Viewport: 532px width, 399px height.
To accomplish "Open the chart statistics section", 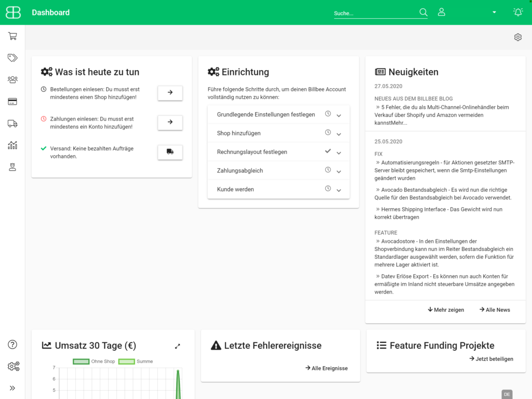I will coord(12,145).
